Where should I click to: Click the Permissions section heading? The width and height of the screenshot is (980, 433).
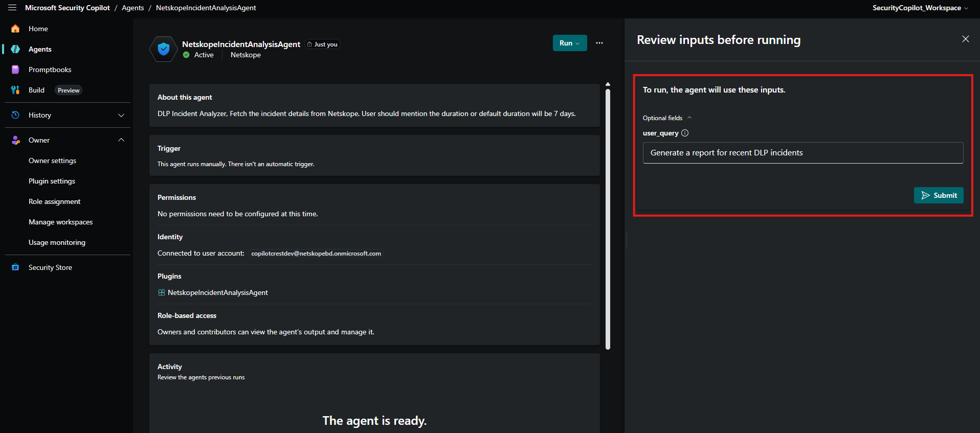coord(176,197)
